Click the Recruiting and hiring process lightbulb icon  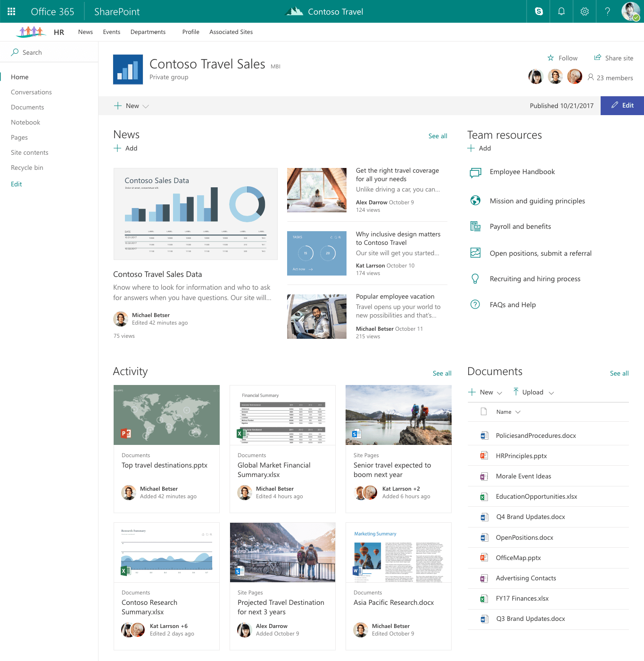click(x=475, y=278)
